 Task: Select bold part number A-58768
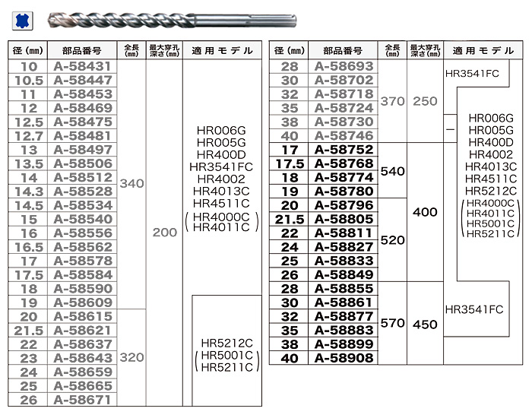(x=344, y=164)
